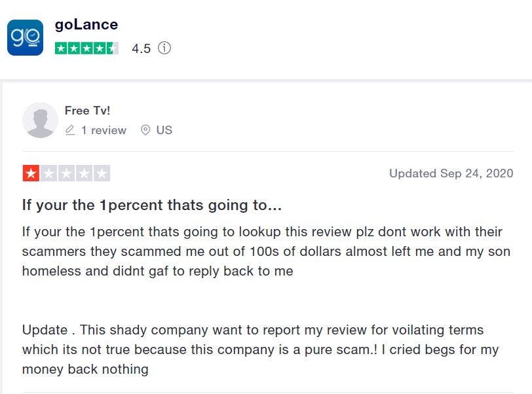Click the goLance logo icon
Image resolution: width=532 pixels, height=394 pixels.
click(x=25, y=37)
